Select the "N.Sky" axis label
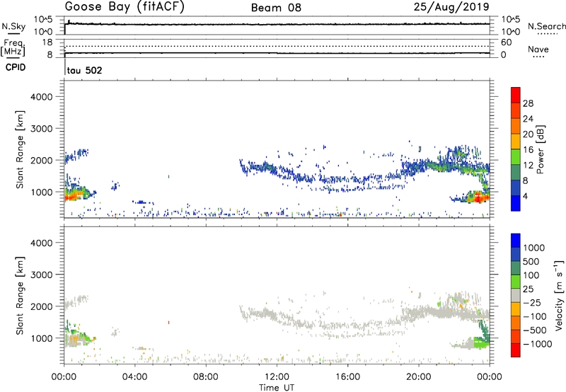 coord(13,26)
